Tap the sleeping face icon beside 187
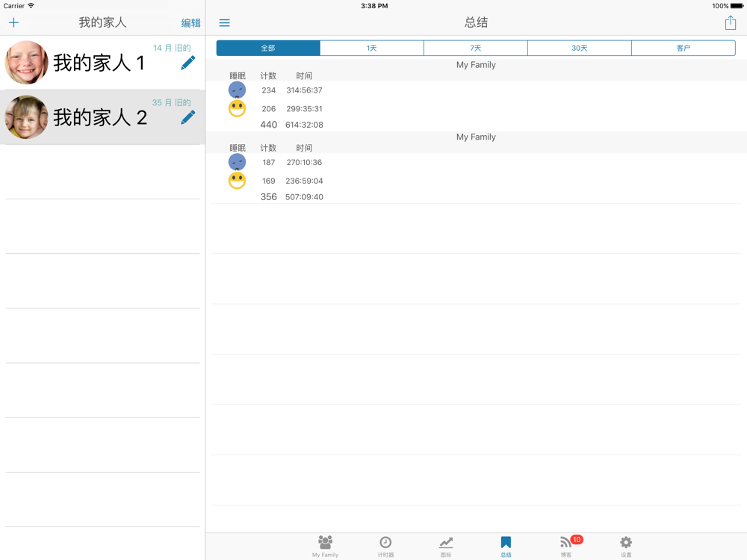This screenshot has width=747, height=560. (238, 162)
